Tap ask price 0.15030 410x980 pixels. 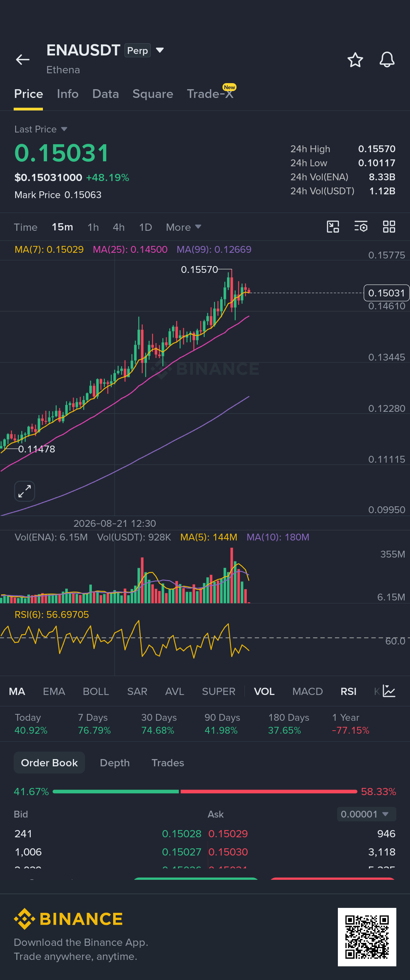pos(228,852)
